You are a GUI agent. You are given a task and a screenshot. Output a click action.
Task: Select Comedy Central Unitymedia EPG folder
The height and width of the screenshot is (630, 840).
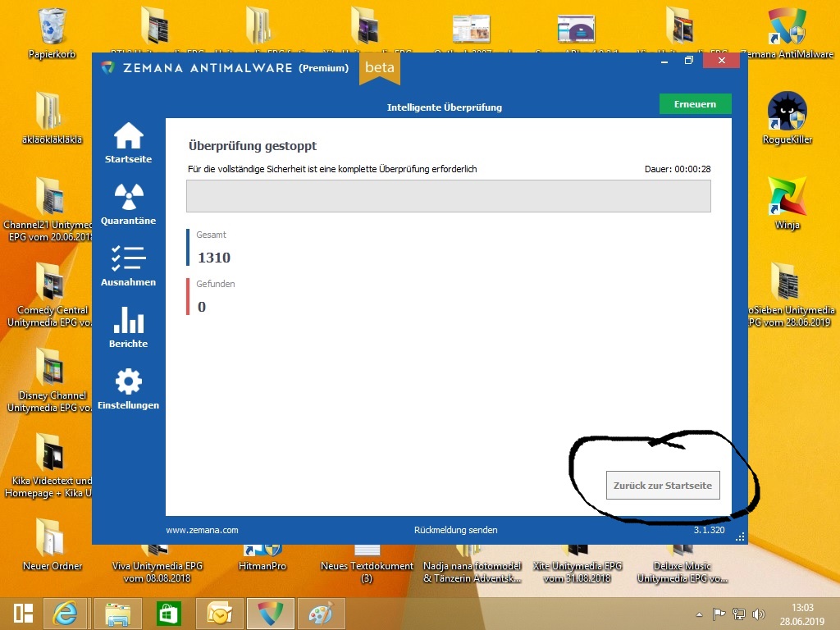coord(49,294)
